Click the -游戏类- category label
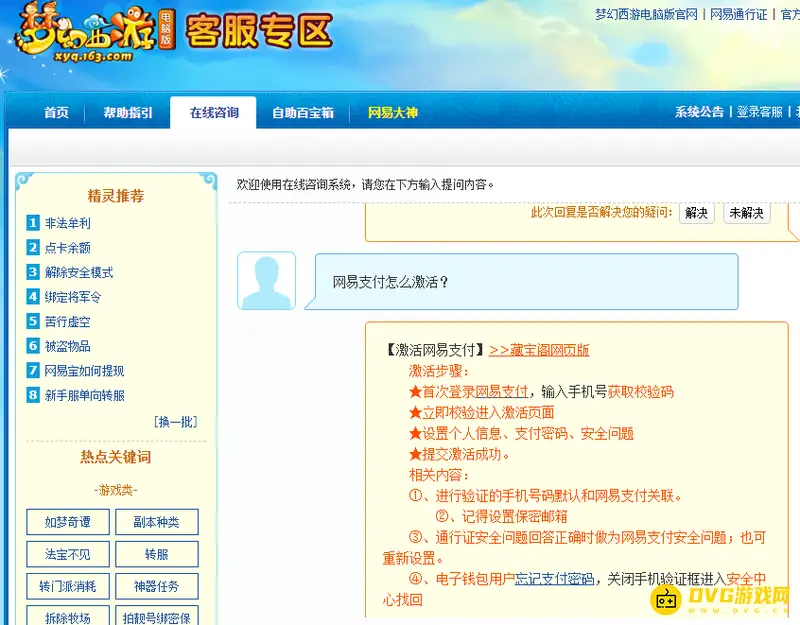The image size is (800, 625). 116,490
